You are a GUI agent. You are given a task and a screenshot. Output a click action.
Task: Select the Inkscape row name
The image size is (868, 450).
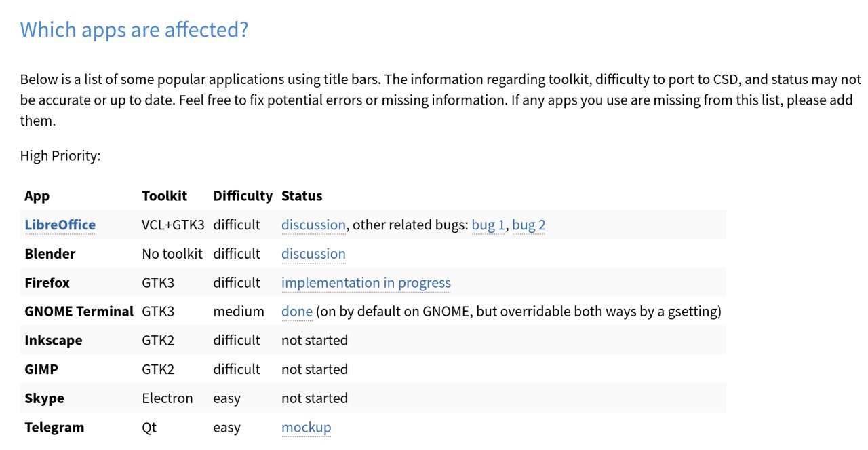click(x=53, y=341)
